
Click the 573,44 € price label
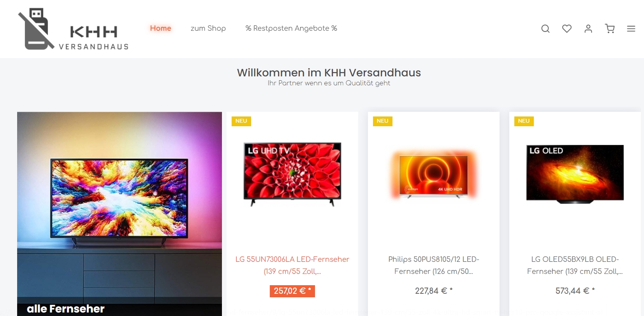tap(575, 291)
